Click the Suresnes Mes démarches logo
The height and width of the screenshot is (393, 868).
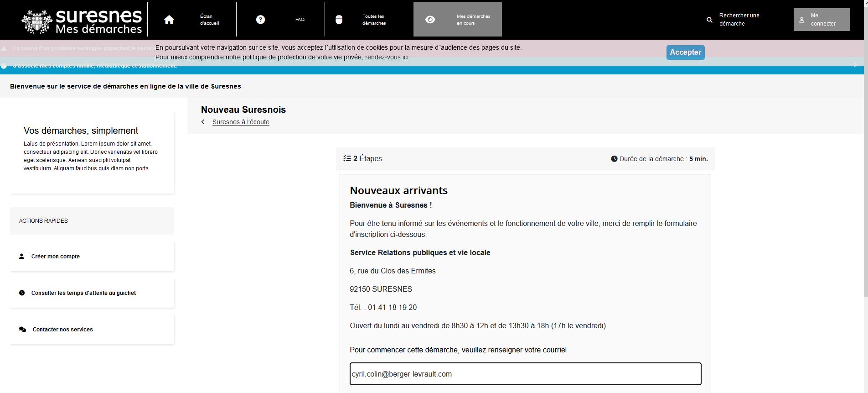pyautogui.click(x=82, y=21)
